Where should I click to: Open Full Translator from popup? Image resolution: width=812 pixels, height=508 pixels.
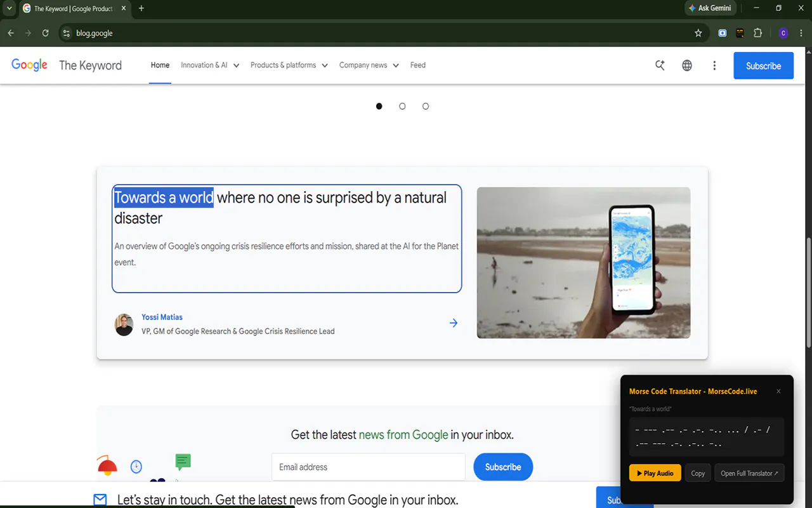point(749,473)
